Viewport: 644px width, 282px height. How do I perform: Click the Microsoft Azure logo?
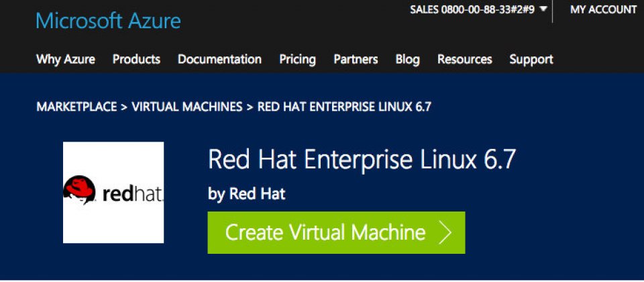tap(109, 21)
